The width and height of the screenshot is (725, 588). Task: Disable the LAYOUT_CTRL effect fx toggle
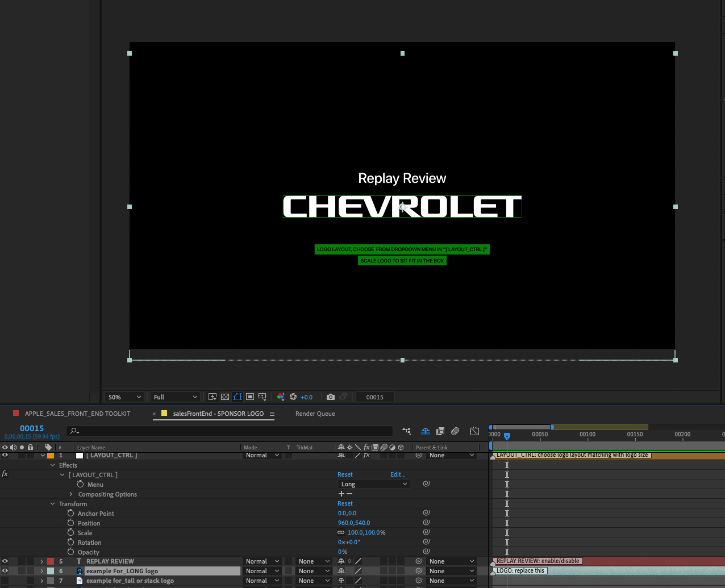[x=5, y=474]
